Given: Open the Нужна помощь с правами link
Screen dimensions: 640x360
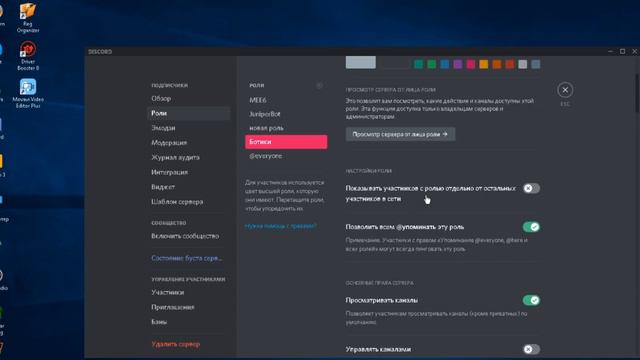Looking at the screenshot, I should (280, 226).
